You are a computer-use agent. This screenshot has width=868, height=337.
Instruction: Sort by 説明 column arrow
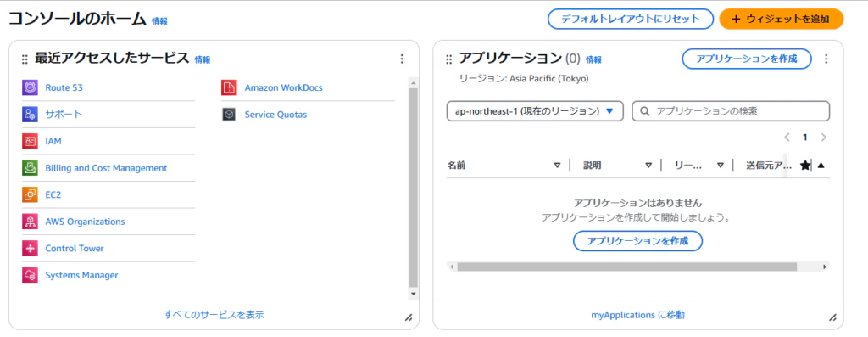(648, 166)
